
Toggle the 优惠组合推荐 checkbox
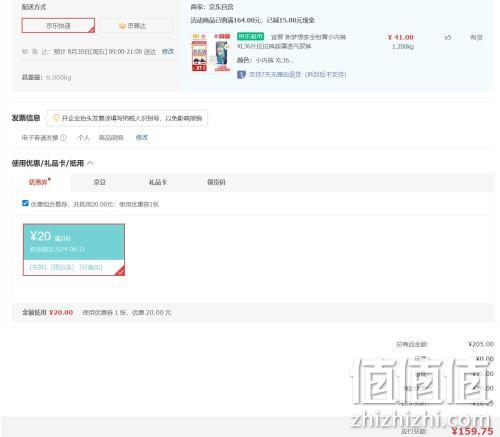(x=25, y=203)
